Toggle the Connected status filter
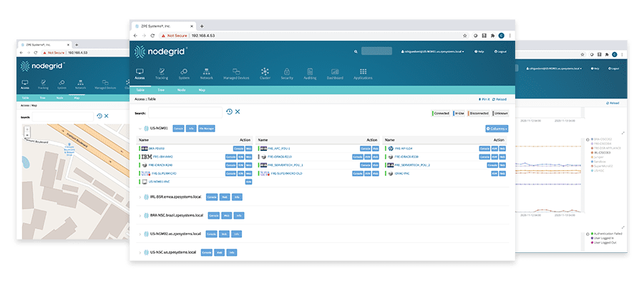 pyautogui.click(x=440, y=113)
